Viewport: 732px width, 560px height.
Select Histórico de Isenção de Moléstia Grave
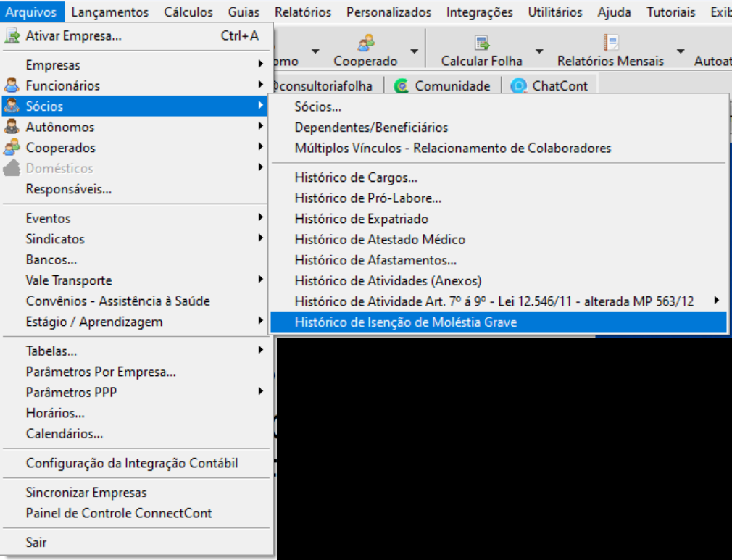[x=499, y=322]
